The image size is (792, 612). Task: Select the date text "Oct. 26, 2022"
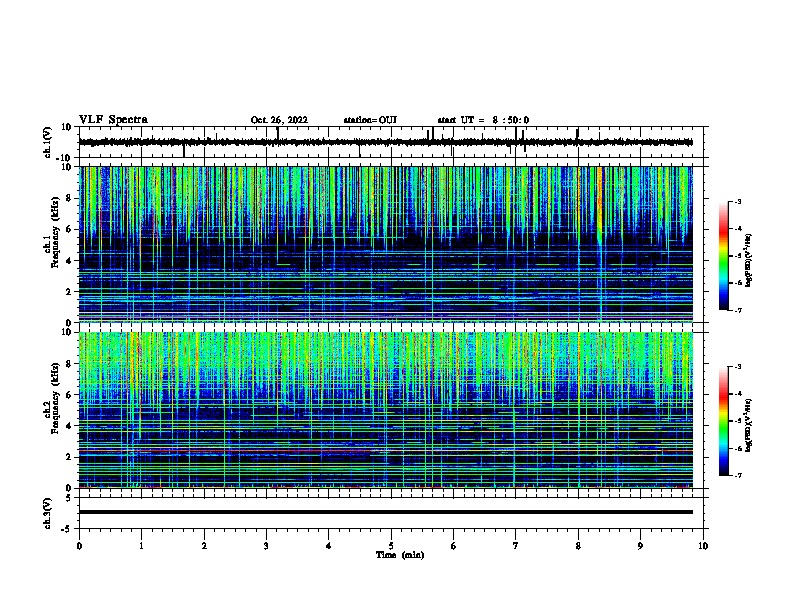(279, 120)
